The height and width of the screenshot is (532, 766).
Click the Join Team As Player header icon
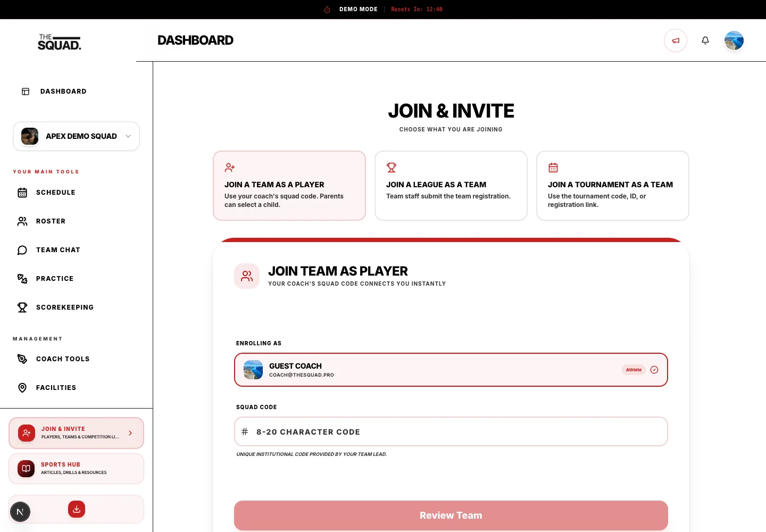[247, 276]
